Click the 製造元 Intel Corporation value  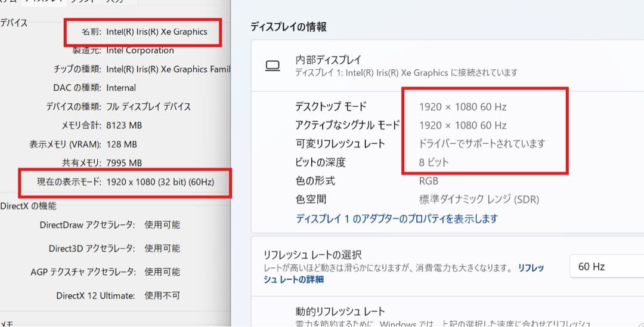point(140,51)
